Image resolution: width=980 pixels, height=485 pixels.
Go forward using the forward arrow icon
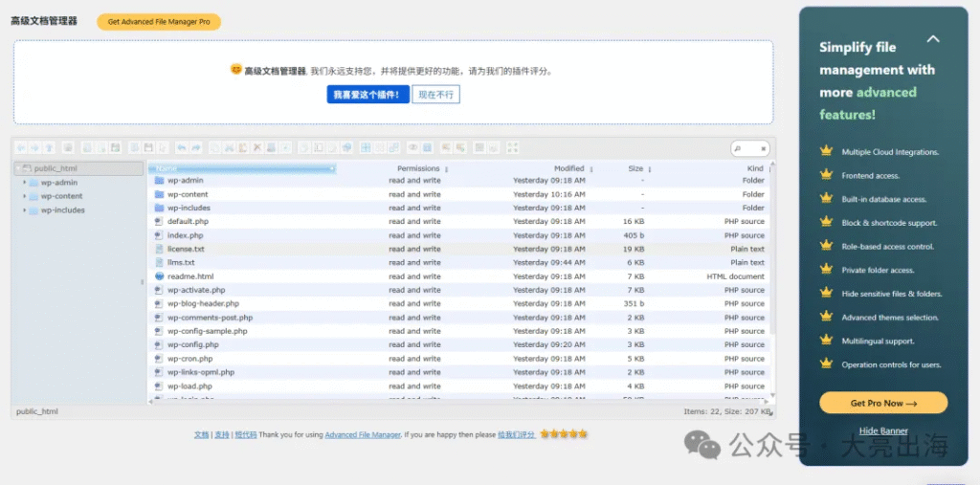pyautogui.click(x=35, y=148)
